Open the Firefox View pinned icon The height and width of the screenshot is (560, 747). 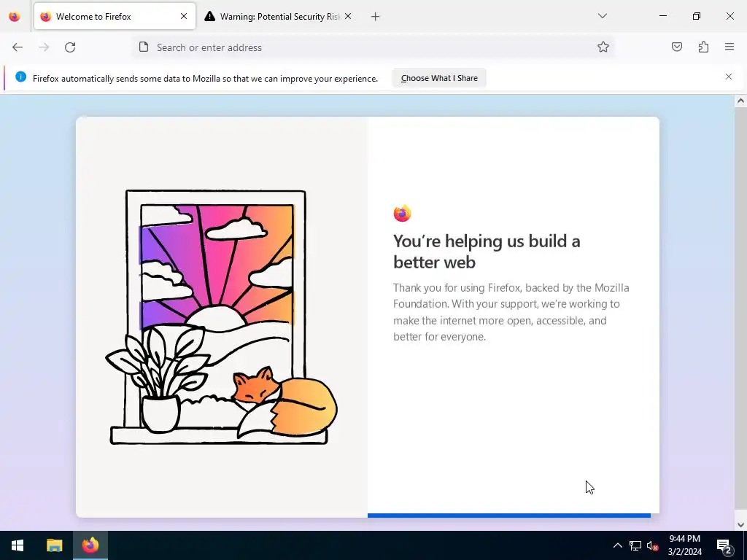click(15, 16)
